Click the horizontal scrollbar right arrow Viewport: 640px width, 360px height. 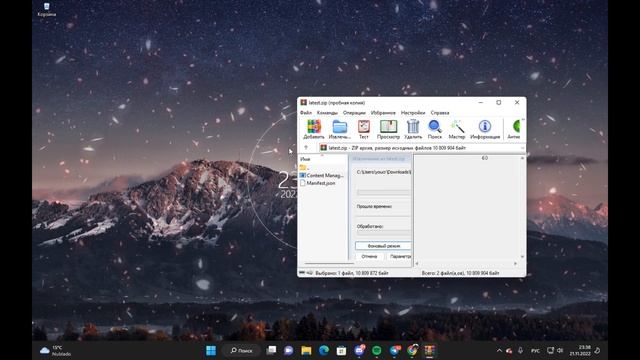(x=516, y=263)
